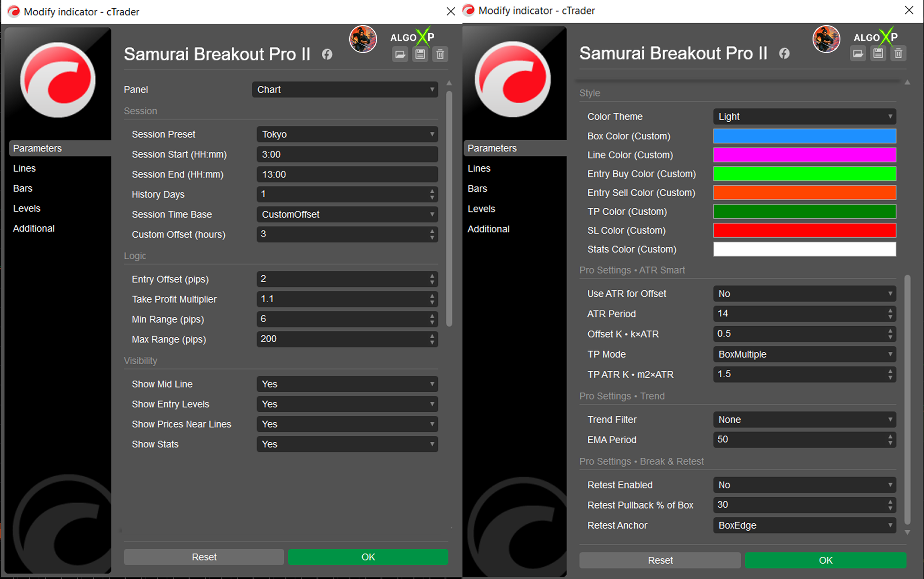Open TP Mode dropdown showing BoxMultiple

pyautogui.click(x=805, y=355)
